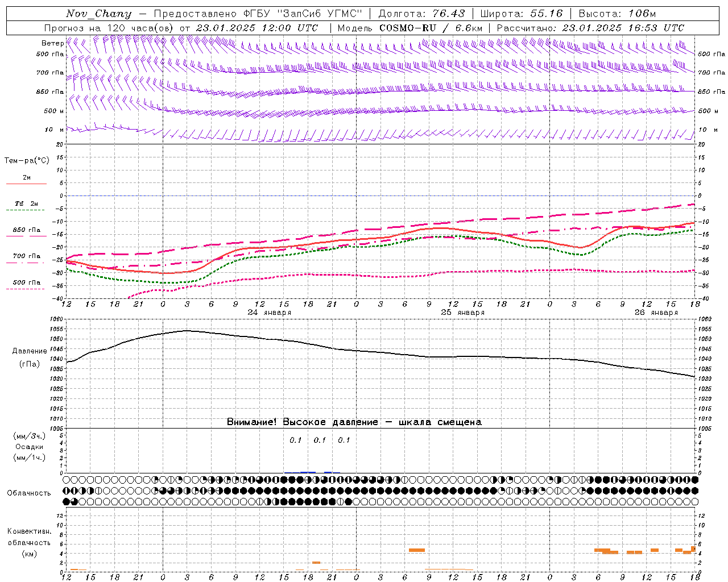This screenshot has height=582, width=728.
Task: Click the Осадки precipitation label
Action: pyautogui.click(x=30, y=447)
